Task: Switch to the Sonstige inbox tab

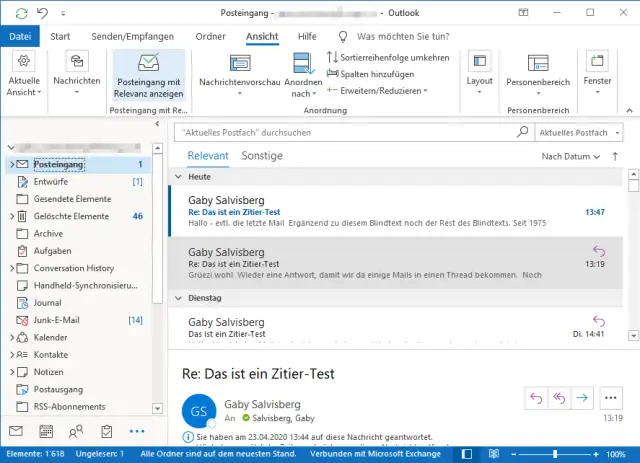Action: (262, 156)
